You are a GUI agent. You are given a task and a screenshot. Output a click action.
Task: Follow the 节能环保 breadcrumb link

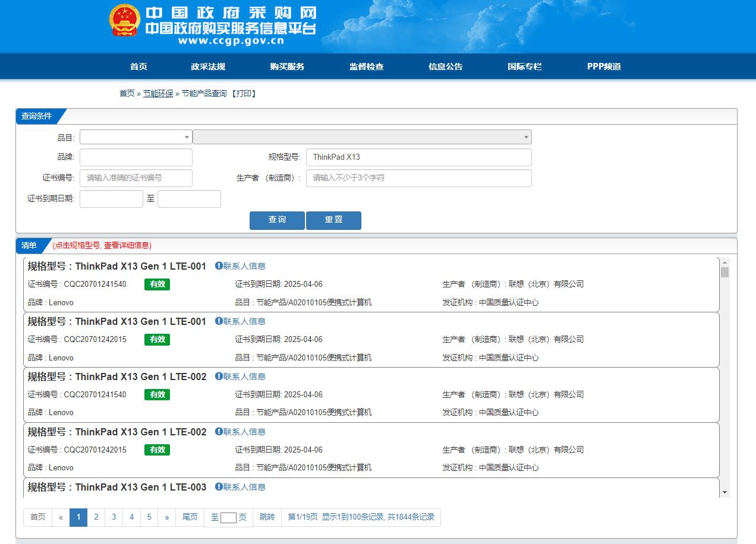pos(158,94)
